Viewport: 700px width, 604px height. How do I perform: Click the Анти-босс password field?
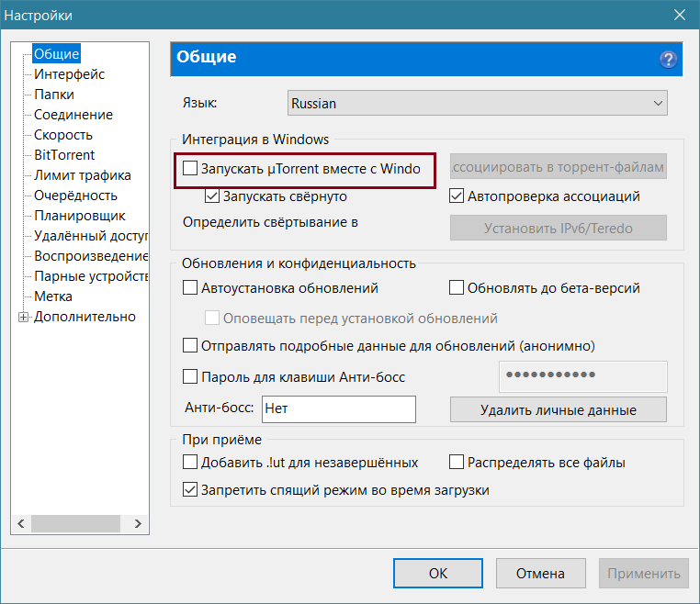583,376
